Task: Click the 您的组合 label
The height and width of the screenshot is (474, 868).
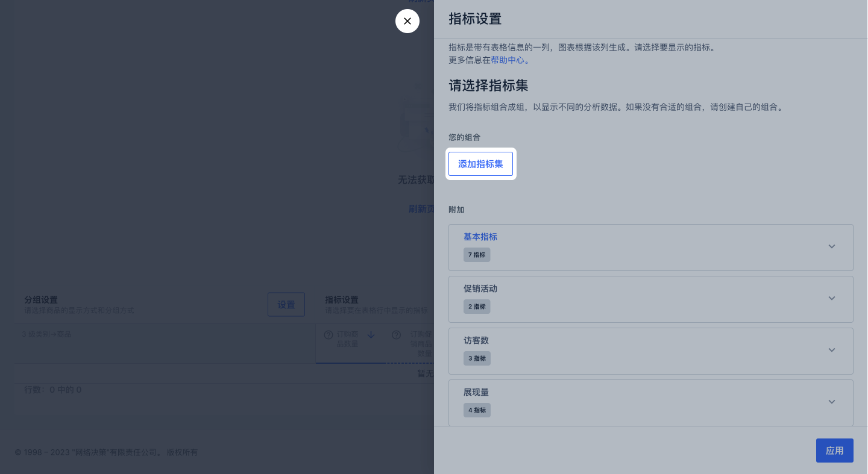Action: coord(465,137)
